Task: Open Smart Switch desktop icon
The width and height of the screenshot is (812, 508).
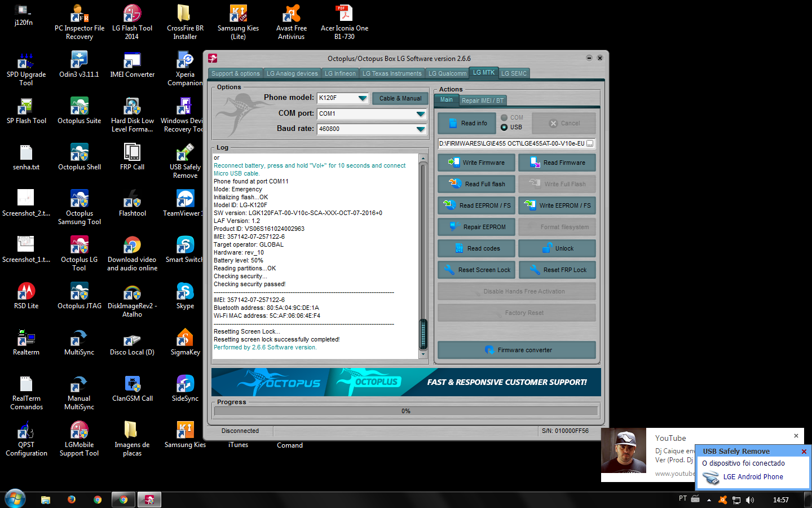Action: coord(184,249)
